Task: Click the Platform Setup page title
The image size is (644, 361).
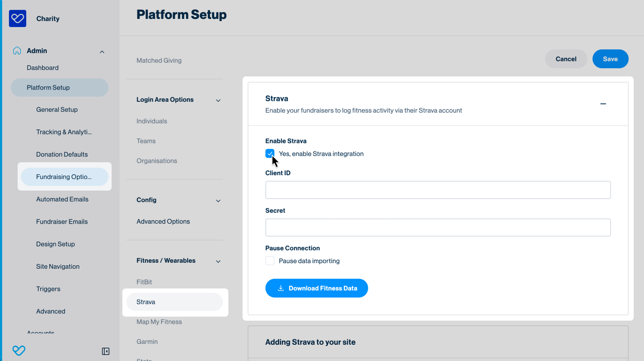Action: pos(182,15)
